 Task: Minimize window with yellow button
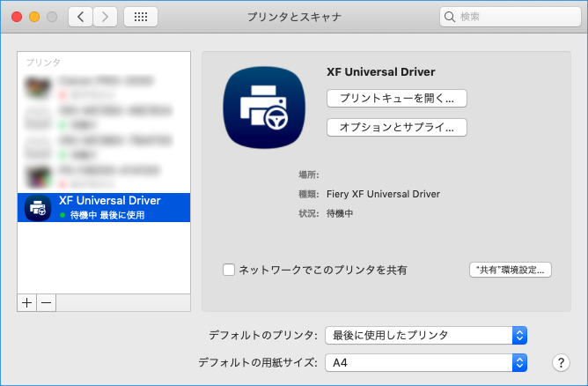(34, 17)
